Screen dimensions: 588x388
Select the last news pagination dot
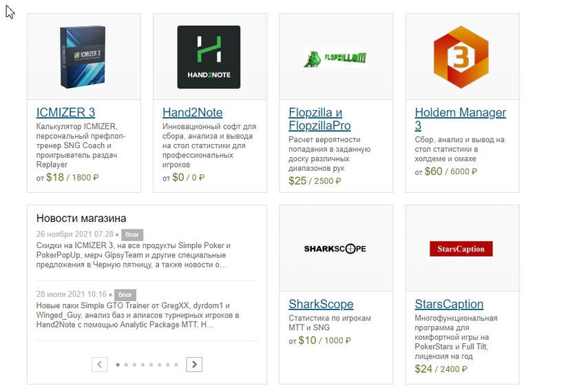click(176, 365)
